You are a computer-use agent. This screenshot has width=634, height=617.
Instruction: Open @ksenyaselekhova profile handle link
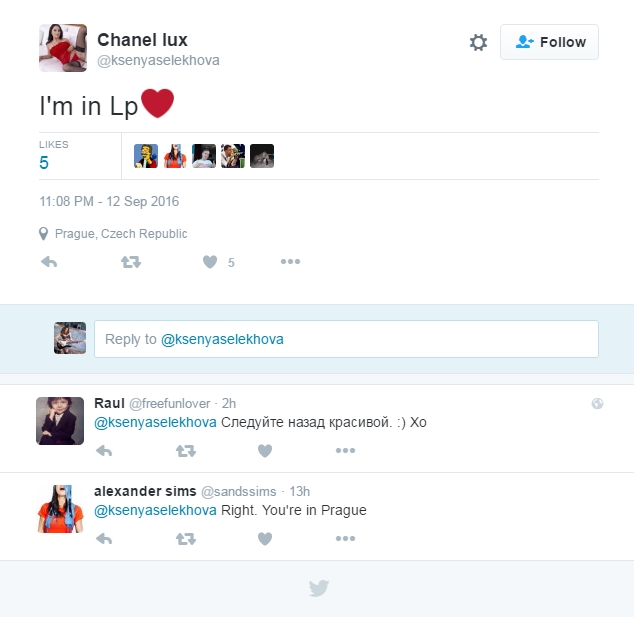[x=158, y=61]
